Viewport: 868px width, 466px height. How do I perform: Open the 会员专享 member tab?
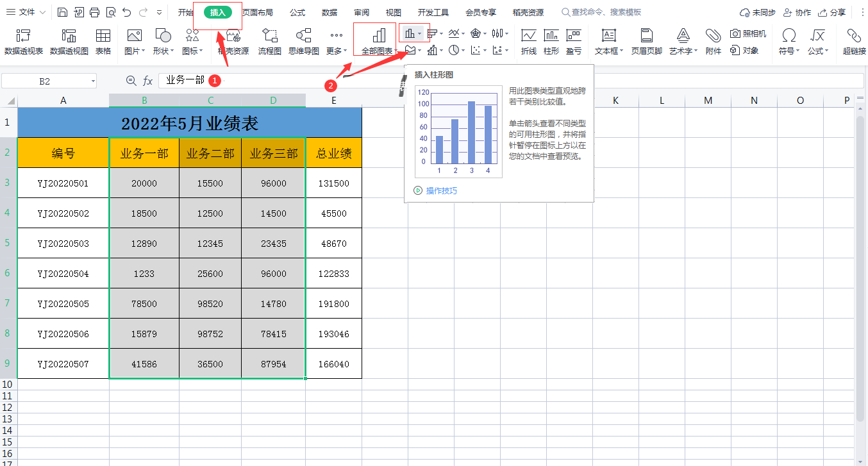(x=481, y=12)
